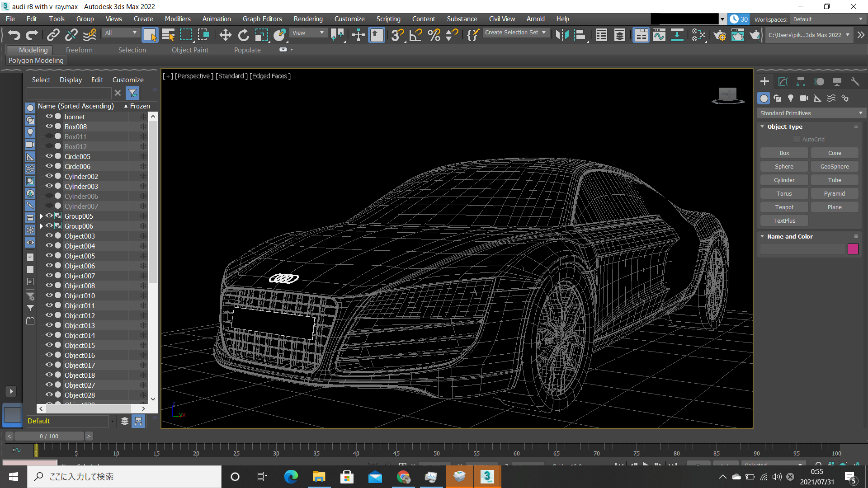Click the TextPlus button
The height and width of the screenshot is (488, 868).
point(784,221)
